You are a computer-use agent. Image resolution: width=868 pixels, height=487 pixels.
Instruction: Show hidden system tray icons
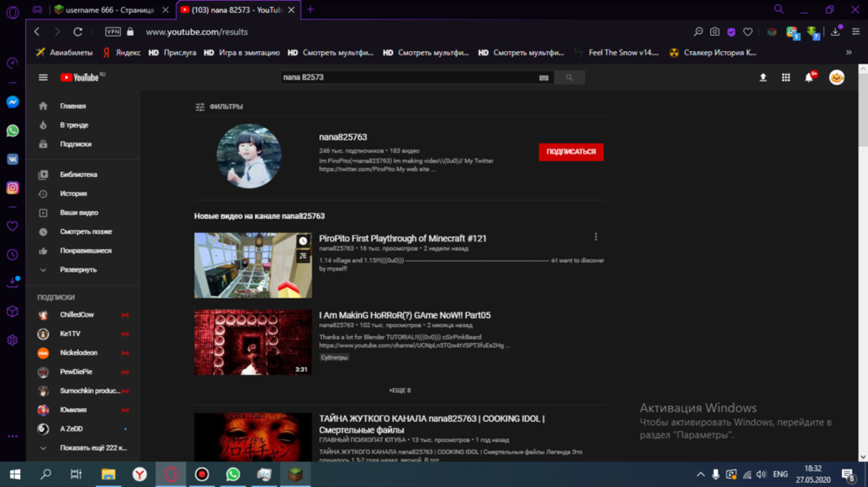[700, 474]
